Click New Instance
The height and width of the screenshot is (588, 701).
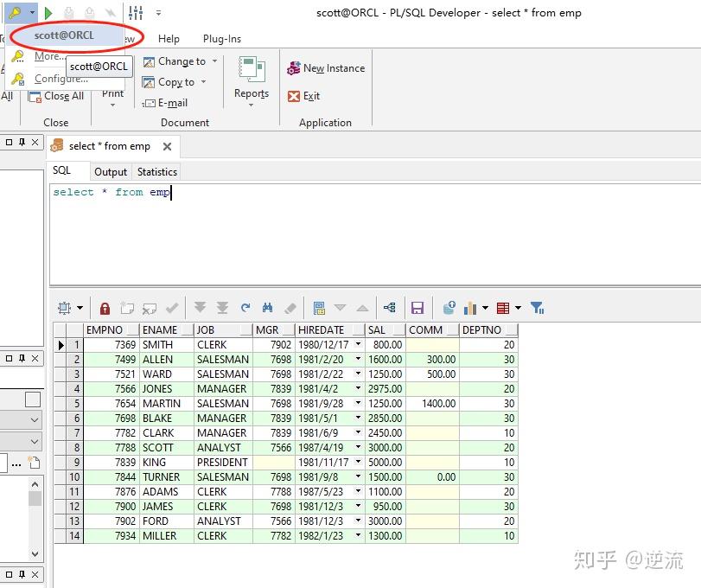tap(326, 68)
